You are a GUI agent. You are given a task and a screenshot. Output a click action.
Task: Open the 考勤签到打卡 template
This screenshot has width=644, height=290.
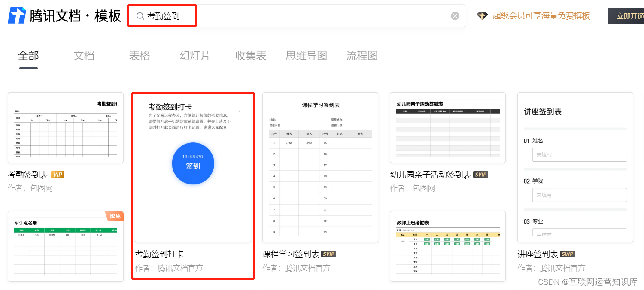(x=193, y=167)
